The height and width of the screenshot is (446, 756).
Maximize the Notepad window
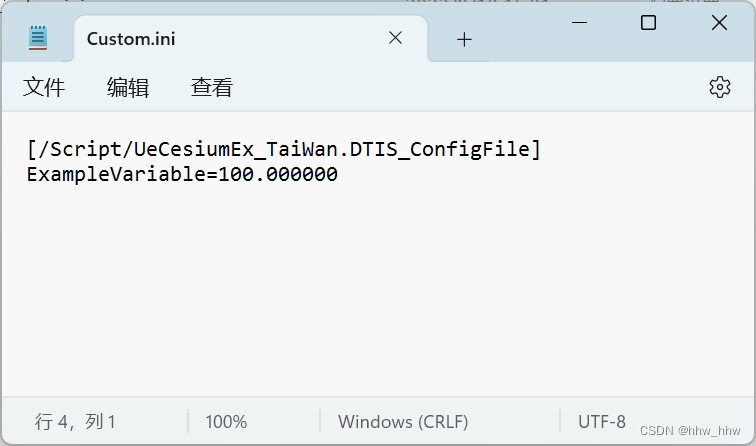pyautogui.click(x=648, y=23)
